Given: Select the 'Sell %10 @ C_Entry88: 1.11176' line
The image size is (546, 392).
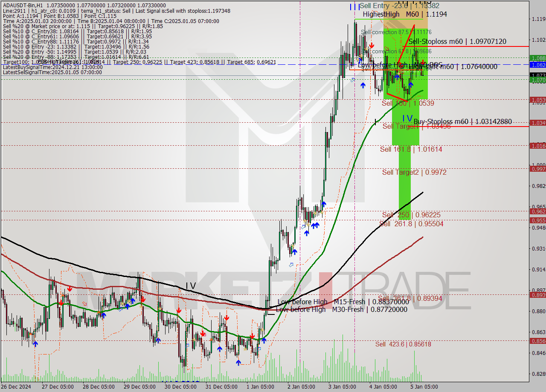Looking at the screenshot, I should coord(75,42).
